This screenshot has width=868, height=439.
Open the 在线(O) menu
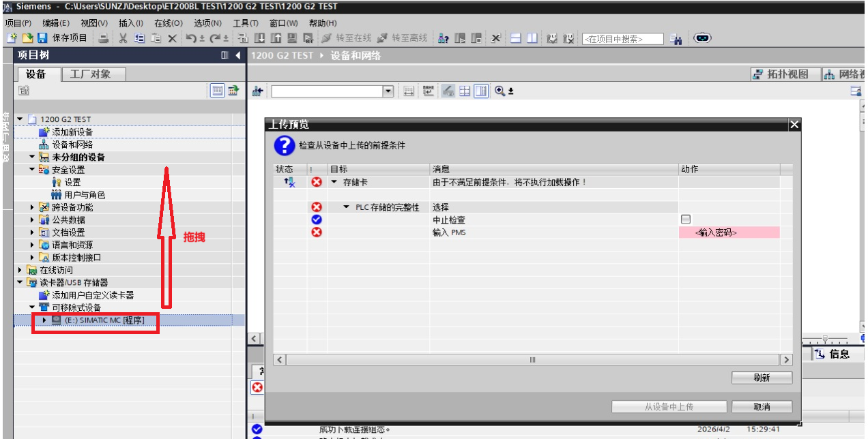(x=169, y=23)
